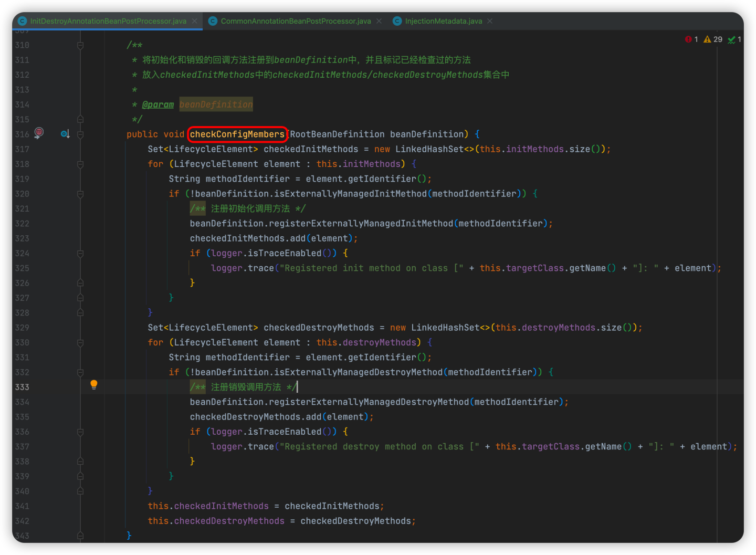Click LinkedHashSet on line 317
The image size is (756, 555).
tap(429, 150)
